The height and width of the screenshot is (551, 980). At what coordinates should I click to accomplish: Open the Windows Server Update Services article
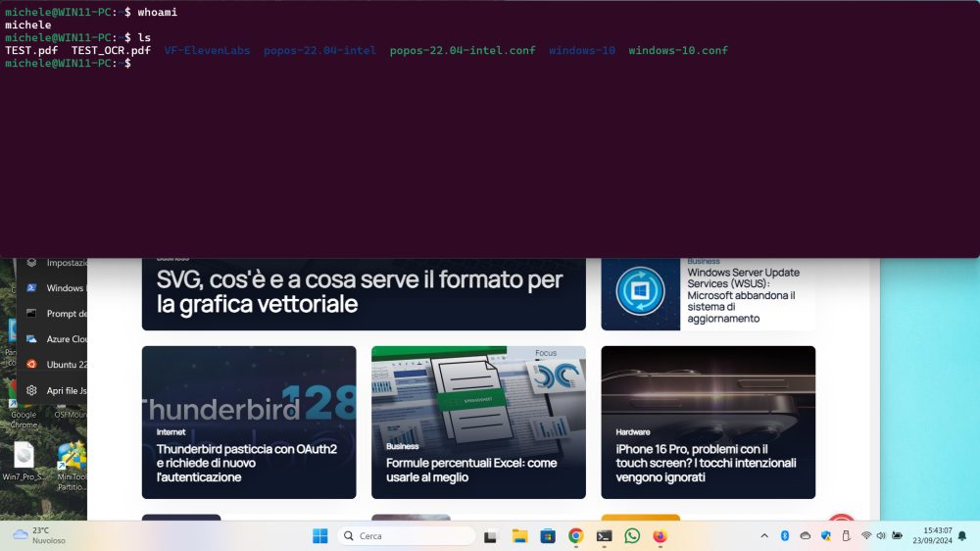(x=743, y=295)
